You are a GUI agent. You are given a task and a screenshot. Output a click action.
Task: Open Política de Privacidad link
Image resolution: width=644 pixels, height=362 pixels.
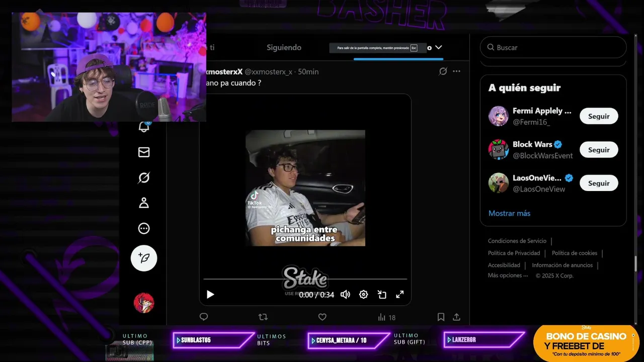click(x=514, y=253)
